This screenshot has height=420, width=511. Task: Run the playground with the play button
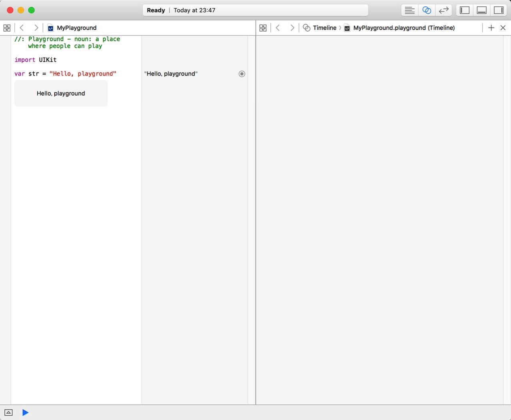25,412
